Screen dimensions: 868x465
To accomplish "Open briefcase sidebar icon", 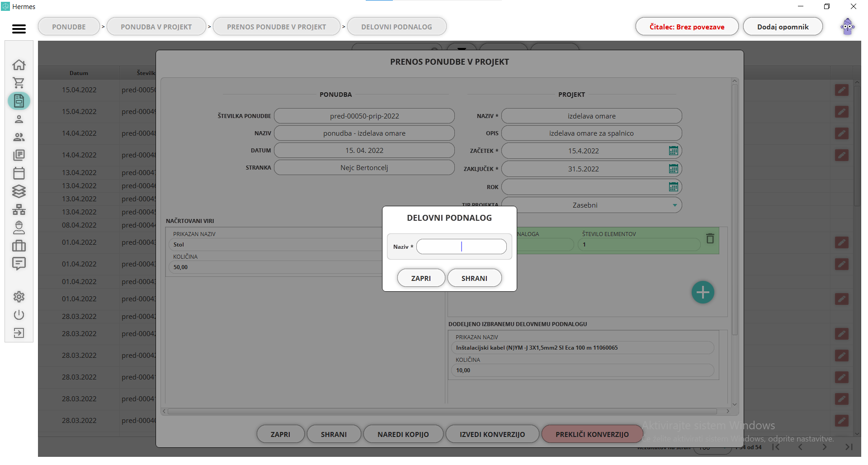I will pos(19,246).
